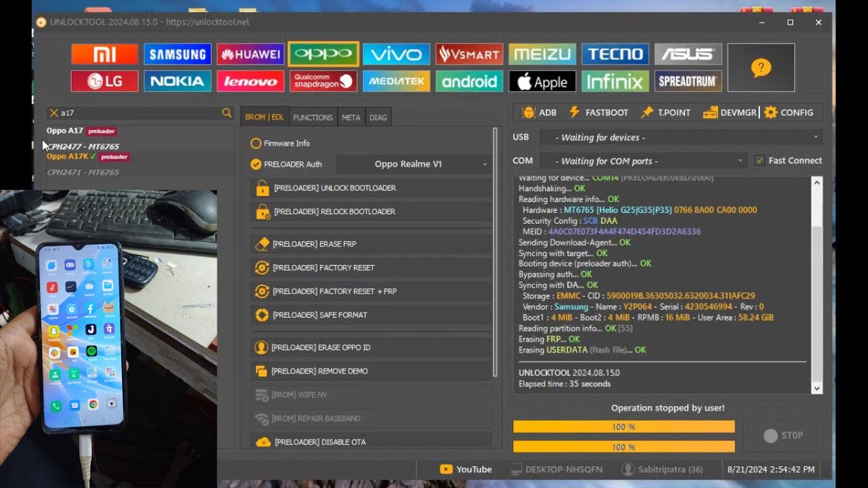Click the upper 100% progress bar

pos(624,427)
